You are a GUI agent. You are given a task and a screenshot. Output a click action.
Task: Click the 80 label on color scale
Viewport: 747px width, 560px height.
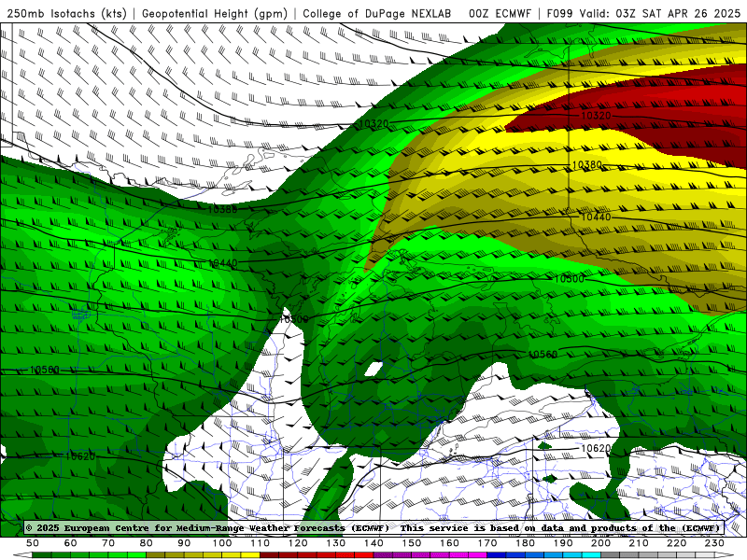147,543
